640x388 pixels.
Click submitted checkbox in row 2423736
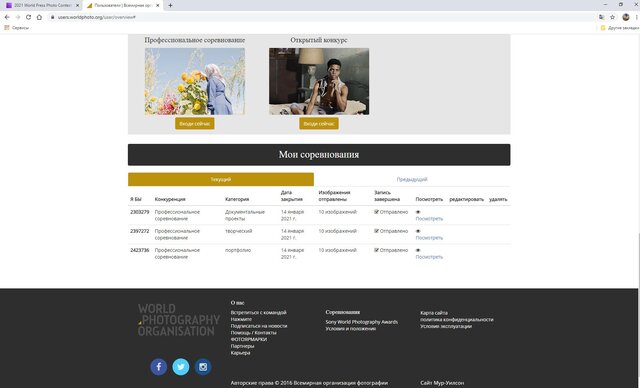click(x=376, y=250)
